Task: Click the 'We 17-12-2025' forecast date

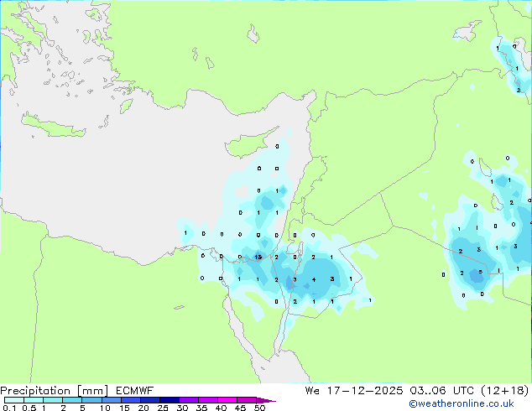Action: point(354,391)
